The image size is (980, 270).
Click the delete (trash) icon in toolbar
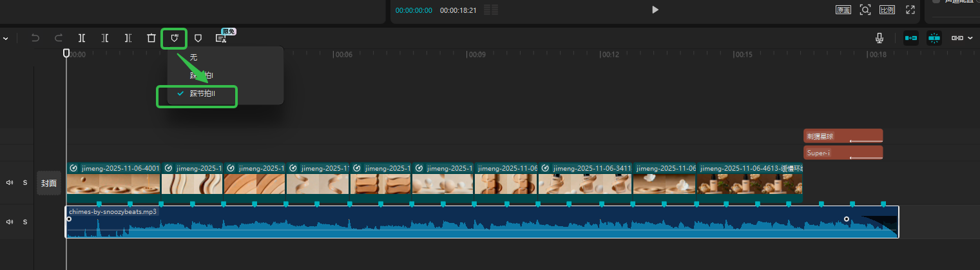[151, 38]
